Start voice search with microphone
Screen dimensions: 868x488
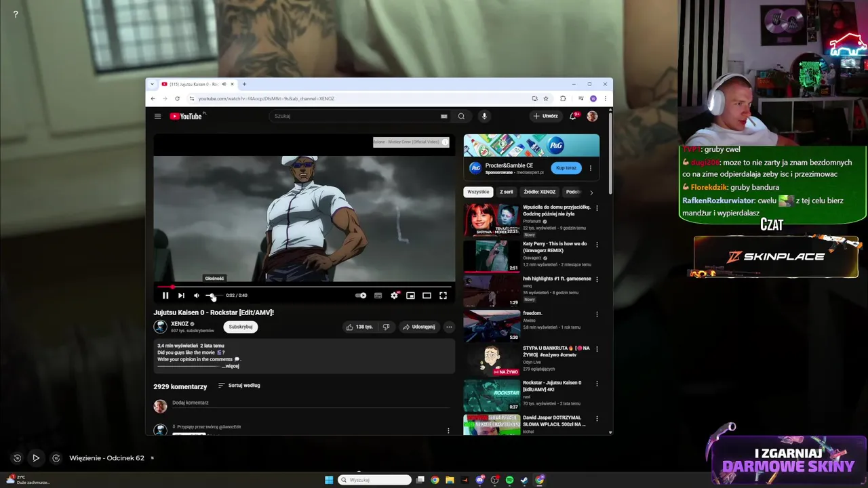pos(484,116)
